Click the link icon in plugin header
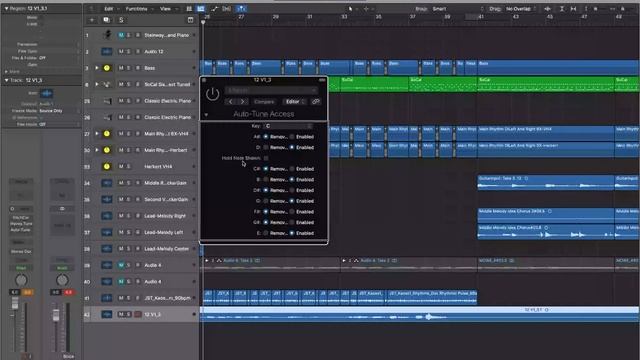 (316, 102)
